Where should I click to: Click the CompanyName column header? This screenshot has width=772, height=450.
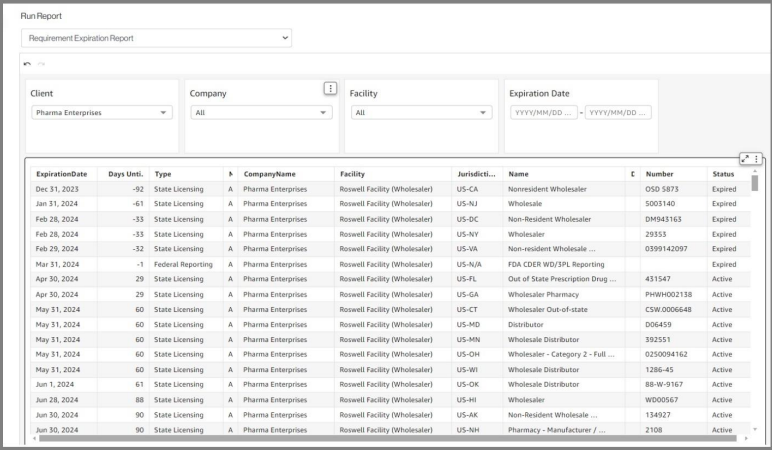[270, 174]
